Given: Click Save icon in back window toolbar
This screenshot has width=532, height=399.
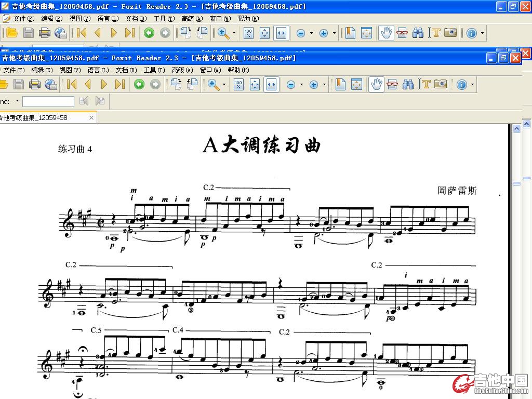Looking at the screenshot, I should click(29, 33).
